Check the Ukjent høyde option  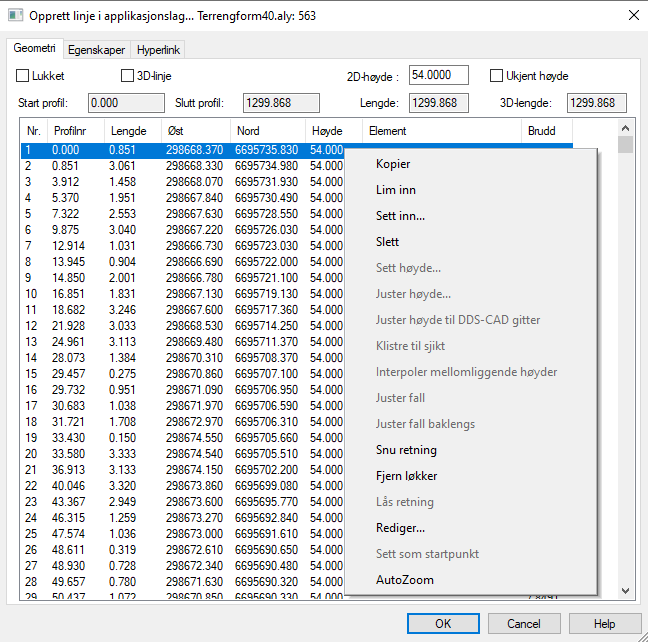coord(497,76)
